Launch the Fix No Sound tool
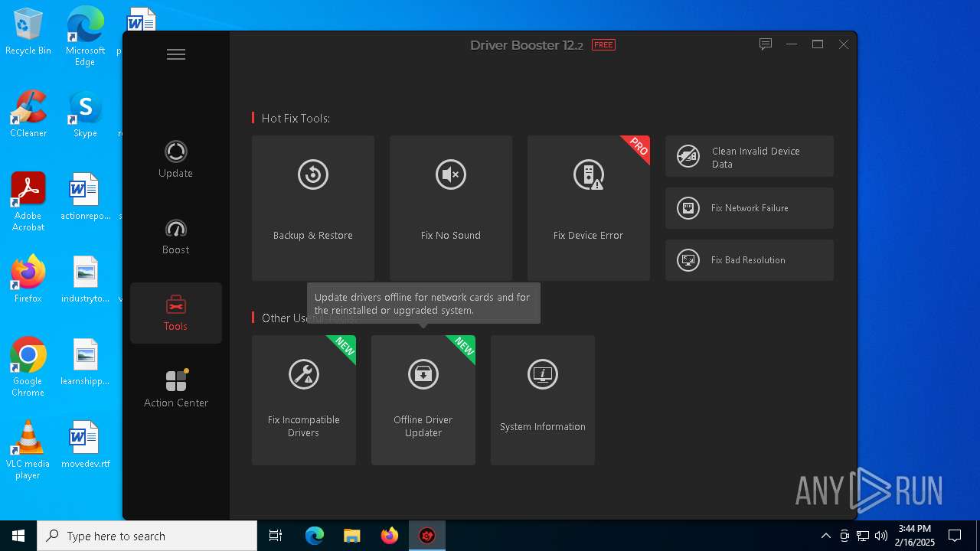Viewport: 980px width, 551px height. point(451,208)
